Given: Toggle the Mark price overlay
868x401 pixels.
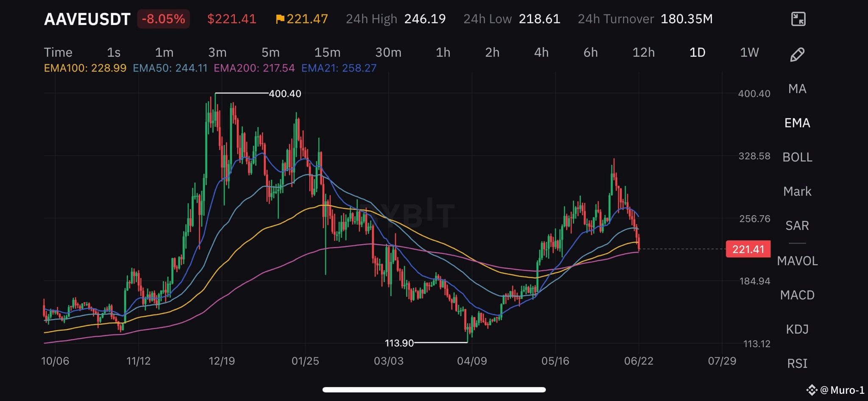Looking at the screenshot, I should [797, 191].
